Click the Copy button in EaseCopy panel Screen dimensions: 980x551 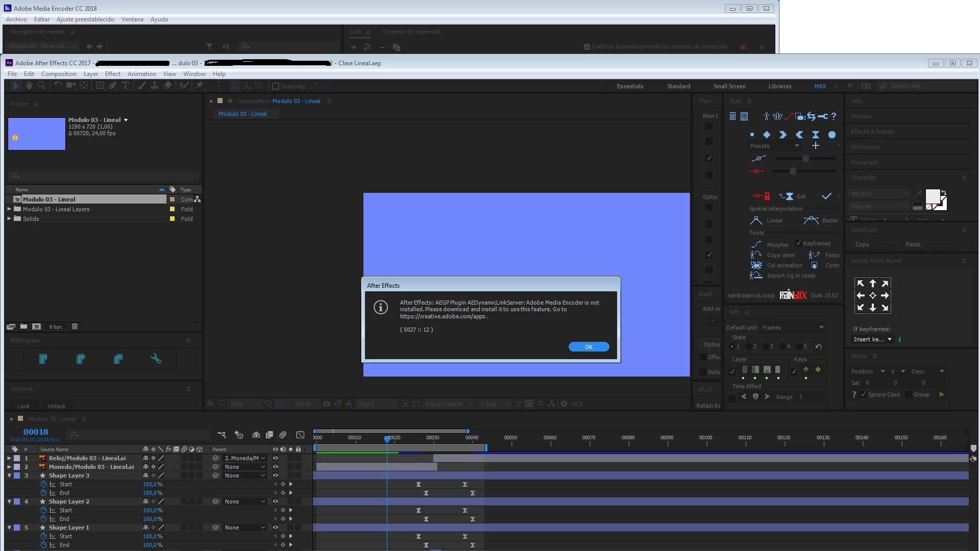pyautogui.click(x=862, y=244)
